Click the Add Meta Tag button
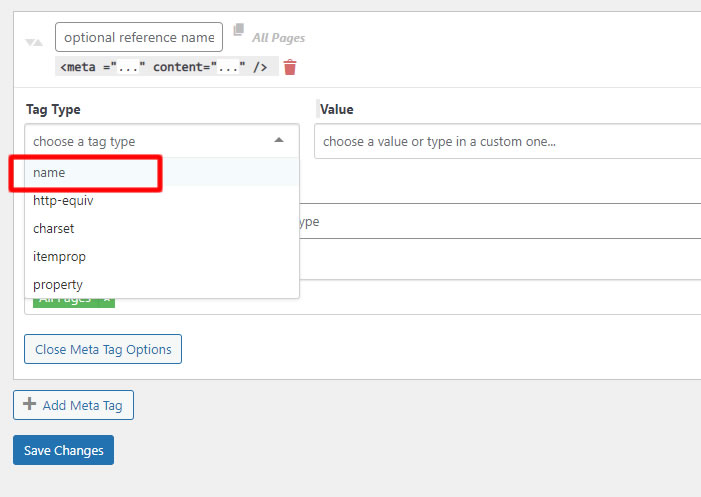Image resolution: width=701 pixels, height=497 pixels. pyautogui.click(x=73, y=405)
